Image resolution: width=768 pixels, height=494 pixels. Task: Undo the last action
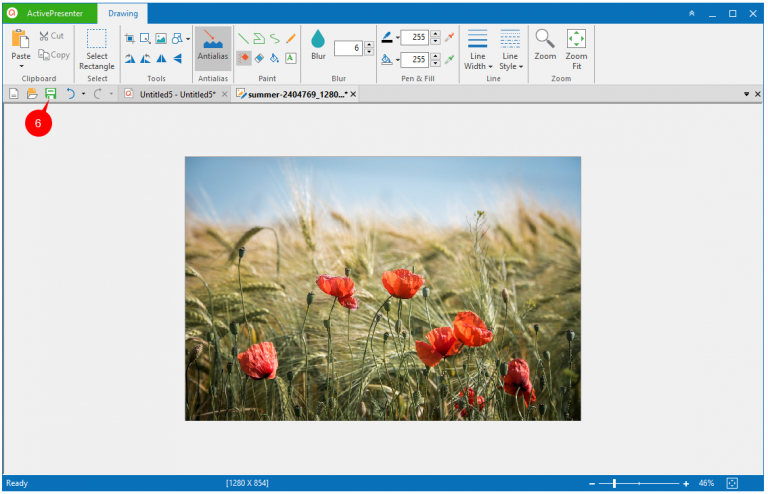pos(71,94)
